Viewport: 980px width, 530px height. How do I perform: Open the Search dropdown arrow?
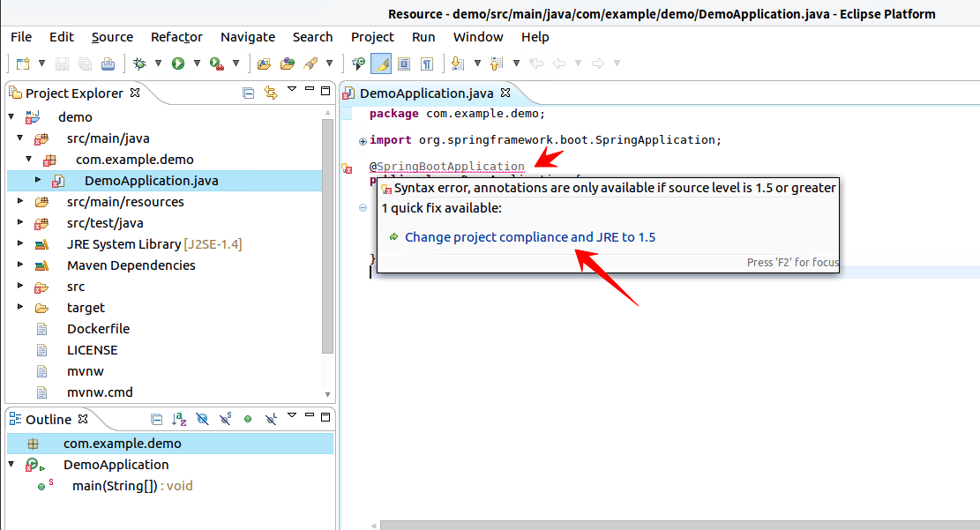click(x=329, y=63)
